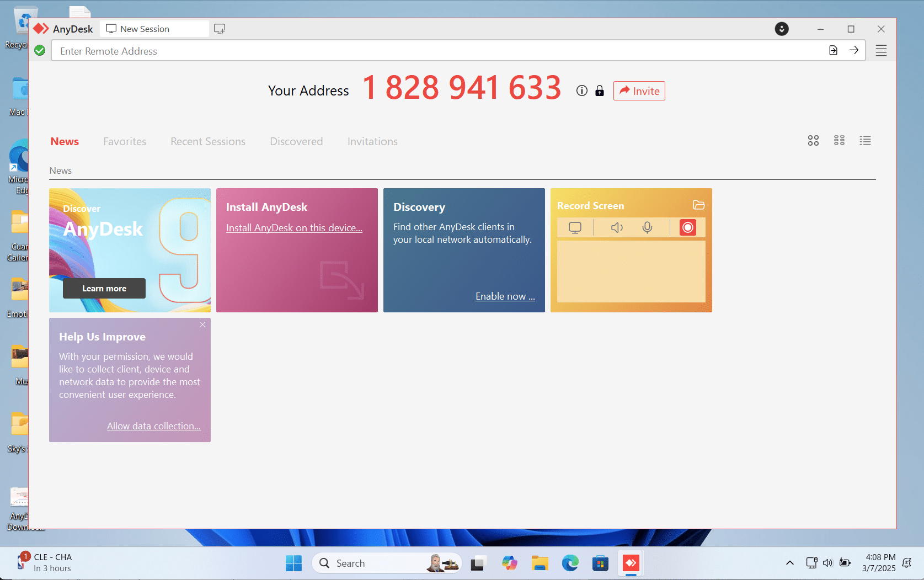Open Microsoft Store from taskbar

coord(600,563)
